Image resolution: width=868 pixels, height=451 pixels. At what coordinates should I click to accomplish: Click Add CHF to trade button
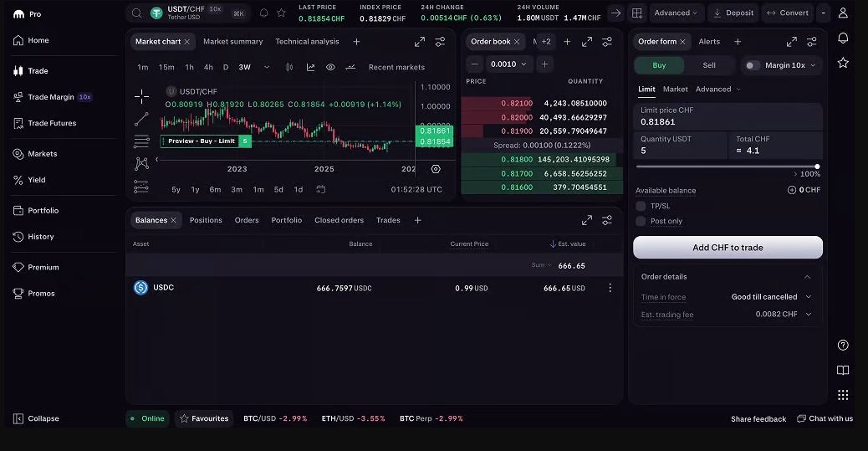pyautogui.click(x=728, y=248)
